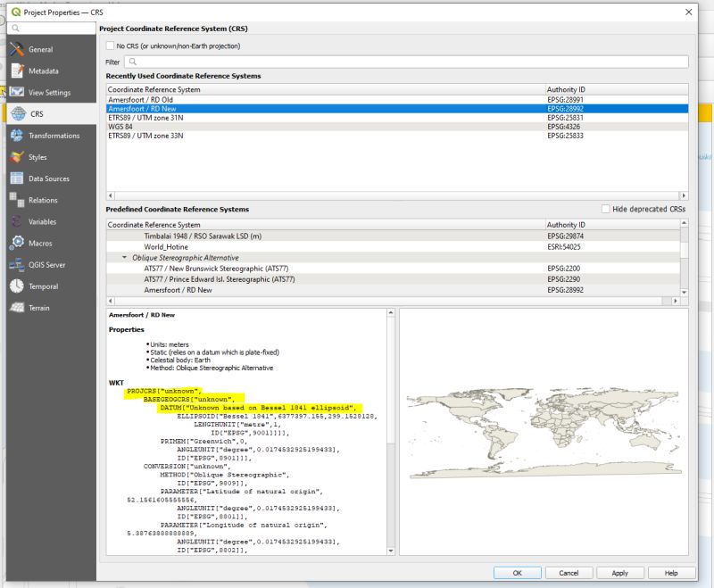Switch to the Styles tab label
The height and width of the screenshot is (588, 714).
(37, 157)
